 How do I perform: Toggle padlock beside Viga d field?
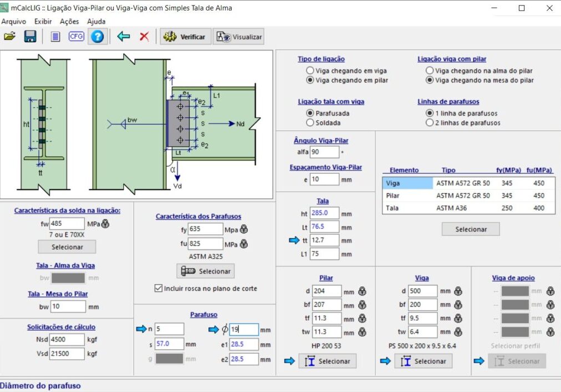(458, 291)
